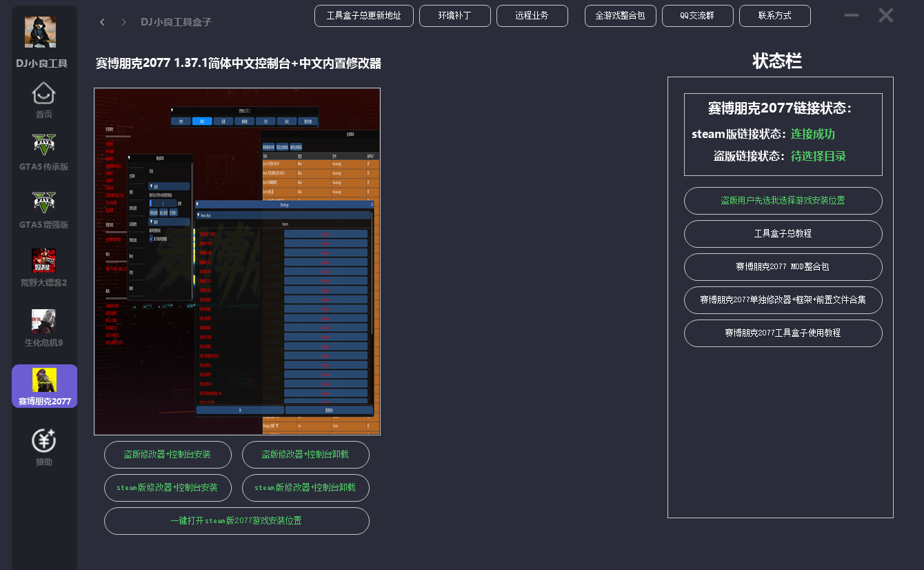Open GTA5传承版 sidebar icon

pos(43,145)
